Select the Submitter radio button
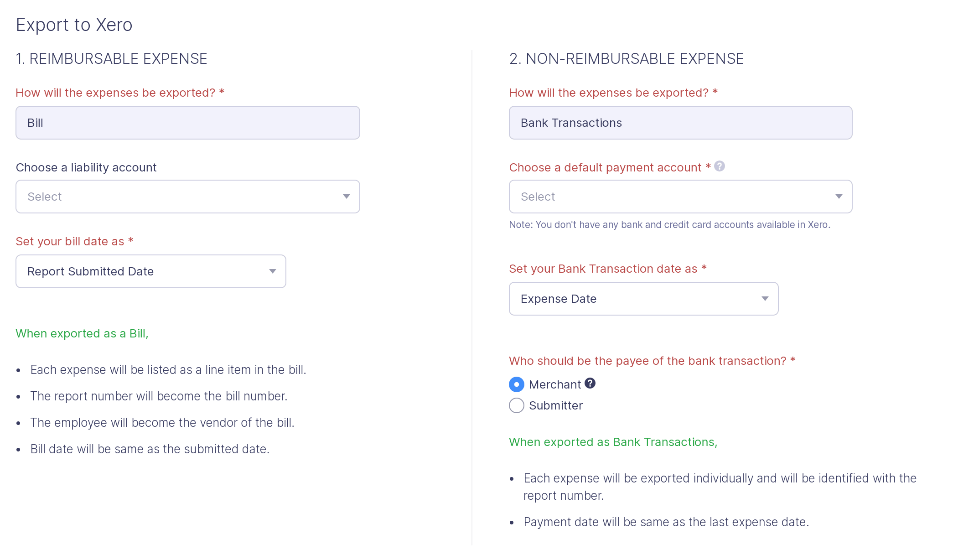Screen dimensions: 953x560 point(516,405)
